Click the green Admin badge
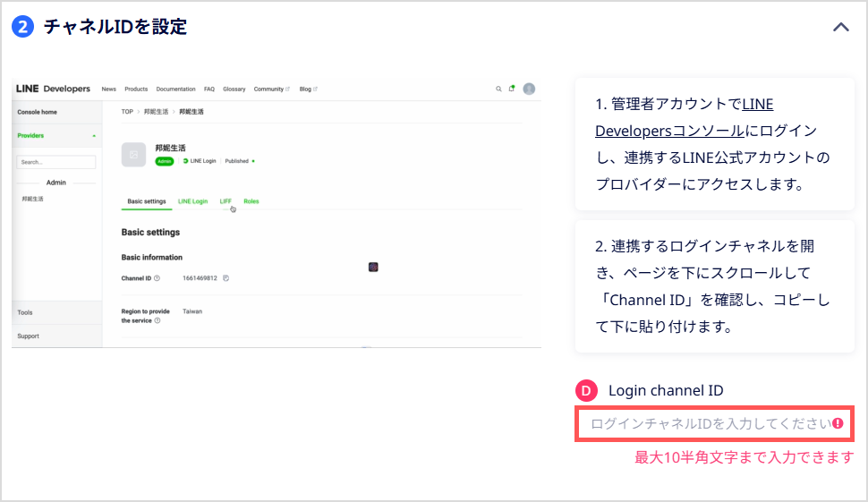868x502 pixels. click(x=165, y=161)
